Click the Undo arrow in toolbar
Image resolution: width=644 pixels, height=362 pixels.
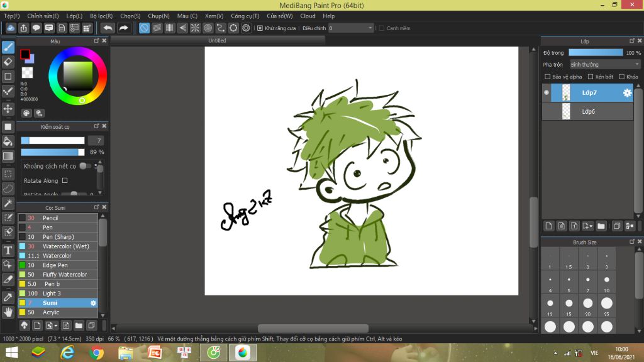click(108, 28)
